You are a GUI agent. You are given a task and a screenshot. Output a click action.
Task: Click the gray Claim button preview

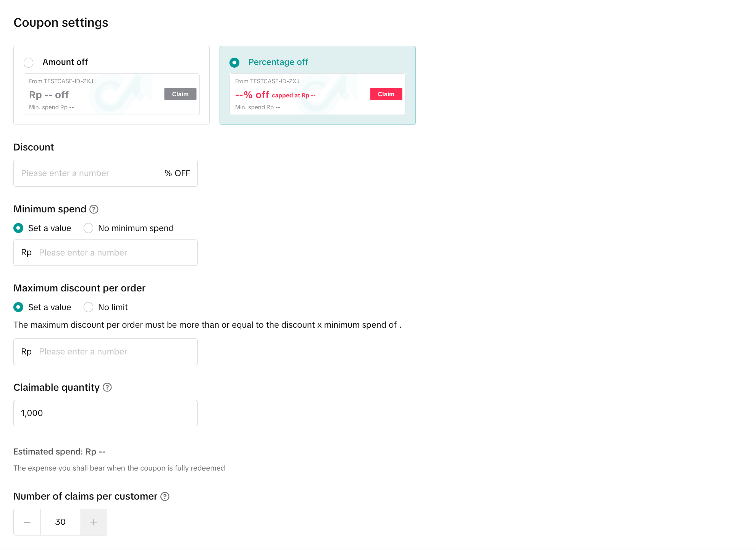[x=180, y=94]
